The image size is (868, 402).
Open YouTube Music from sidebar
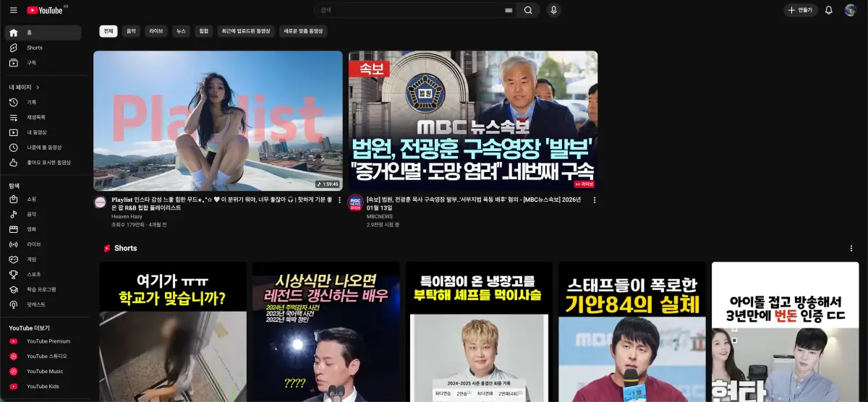point(45,371)
